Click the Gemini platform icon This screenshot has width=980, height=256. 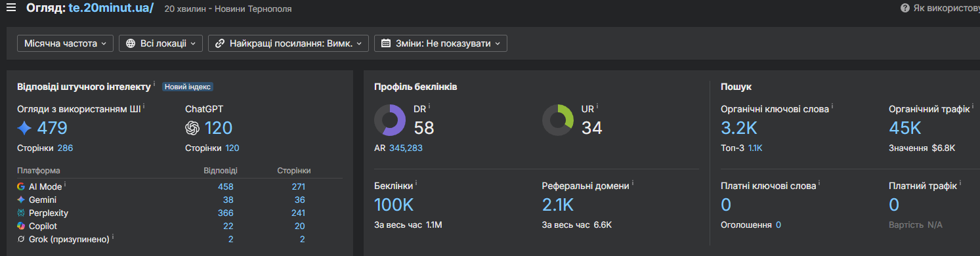21,200
